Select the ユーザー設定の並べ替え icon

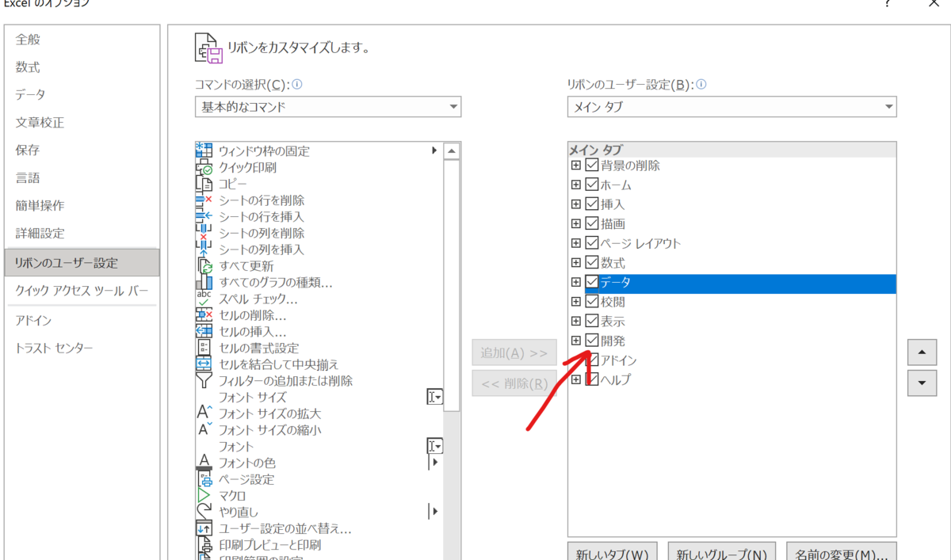pyautogui.click(x=204, y=528)
